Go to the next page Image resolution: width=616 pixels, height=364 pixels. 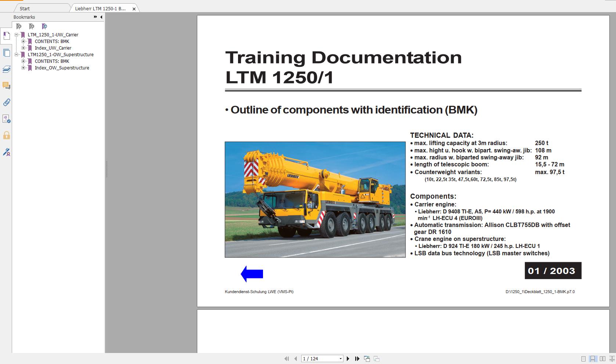point(348,358)
